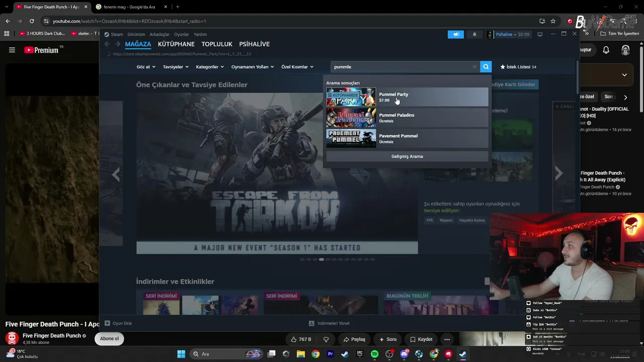Open File Explorer from the taskbar
Image resolution: width=644 pixels, height=362 pixels.
click(x=300, y=354)
